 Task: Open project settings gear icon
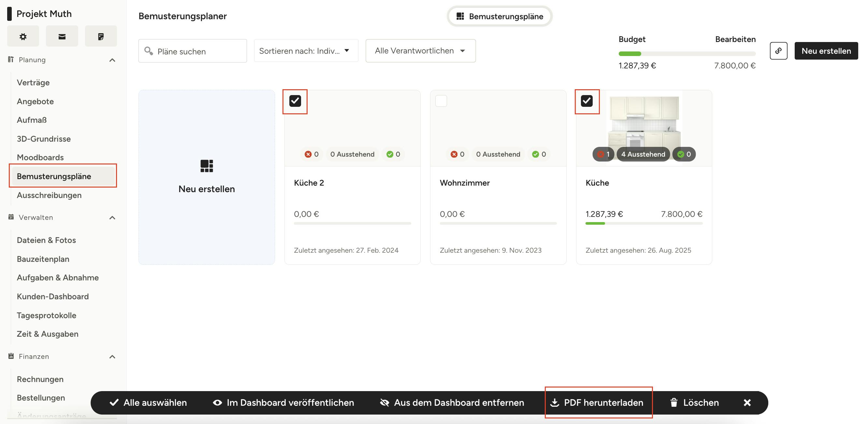click(x=23, y=36)
